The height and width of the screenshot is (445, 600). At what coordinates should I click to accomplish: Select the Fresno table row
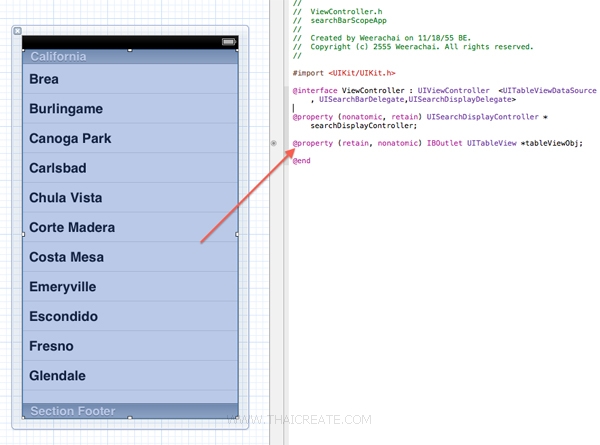[130, 346]
